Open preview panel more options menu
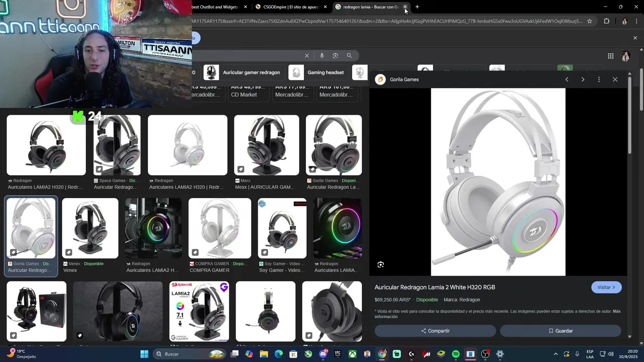Viewport: 644px width, 362px height. 599,79
